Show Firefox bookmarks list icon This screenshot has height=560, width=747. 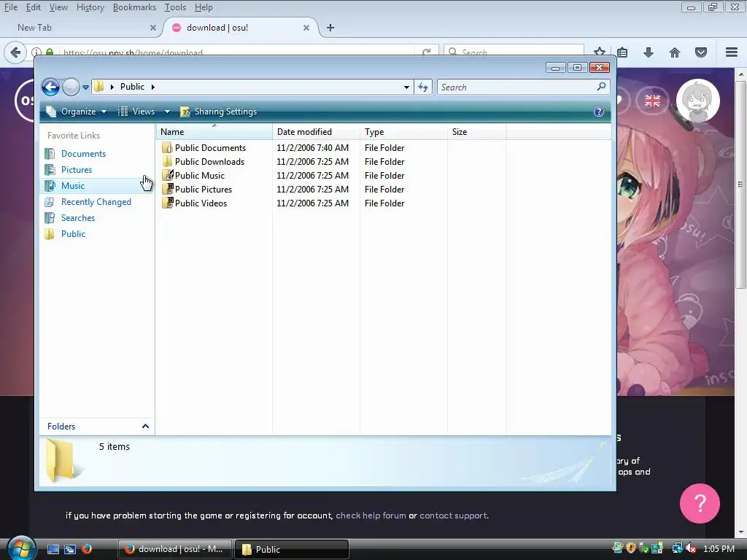tap(622, 52)
